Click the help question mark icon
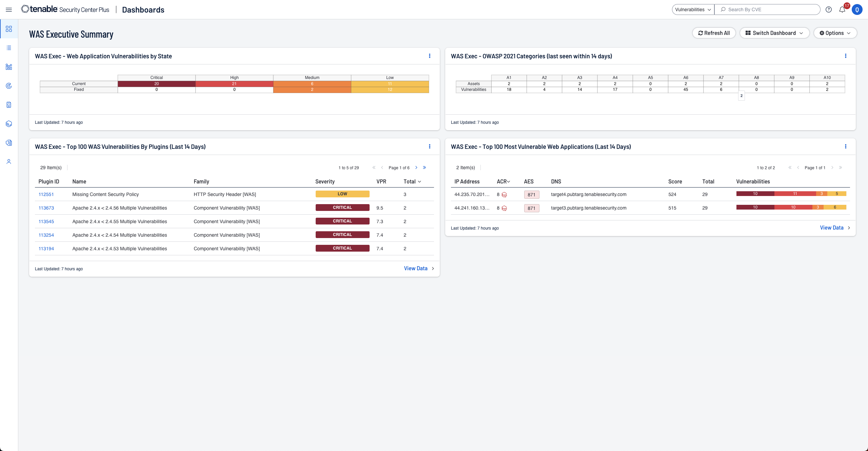This screenshot has height=451, width=868. (828, 9)
